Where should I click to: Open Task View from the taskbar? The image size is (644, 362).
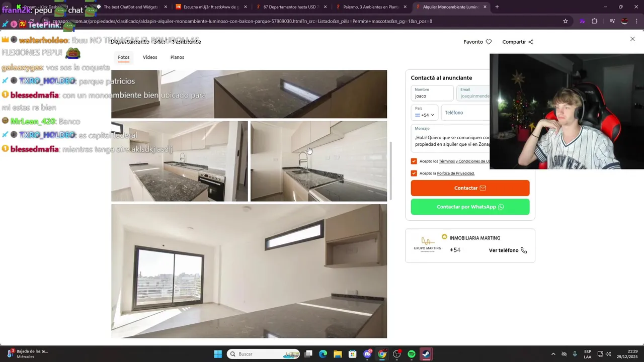pos(308,354)
